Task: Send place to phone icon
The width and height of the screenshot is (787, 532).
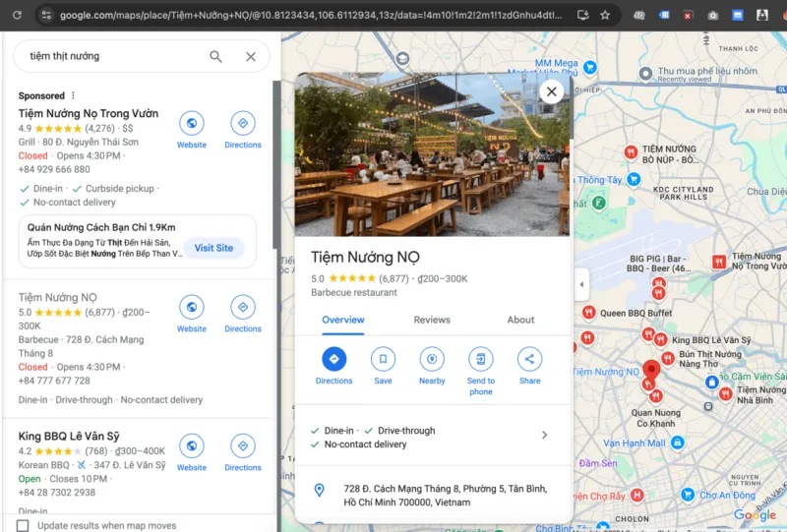Action: click(481, 359)
